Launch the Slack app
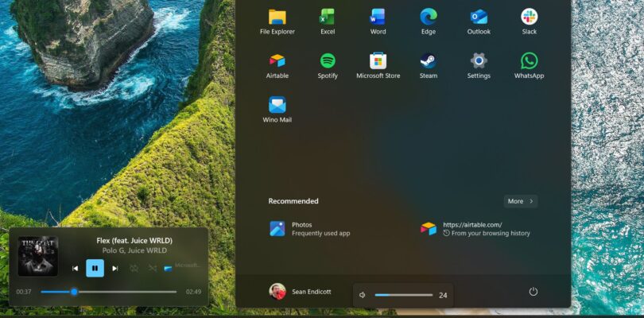This screenshot has width=644, height=318. coord(529,21)
